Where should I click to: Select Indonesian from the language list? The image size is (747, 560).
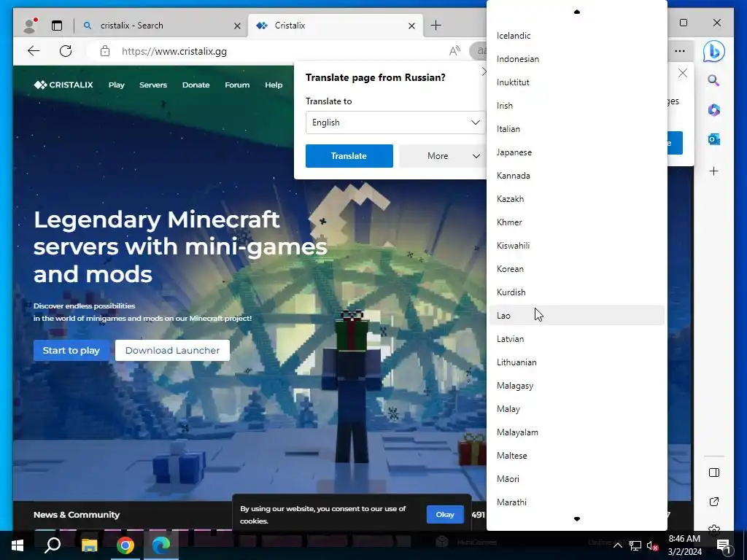577,59
